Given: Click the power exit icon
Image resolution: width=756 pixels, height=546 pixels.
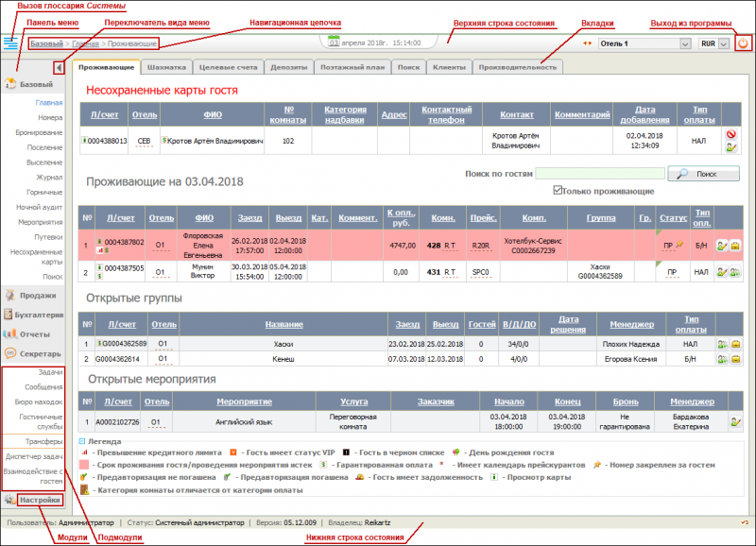Looking at the screenshot, I should (x=743, y=43).
